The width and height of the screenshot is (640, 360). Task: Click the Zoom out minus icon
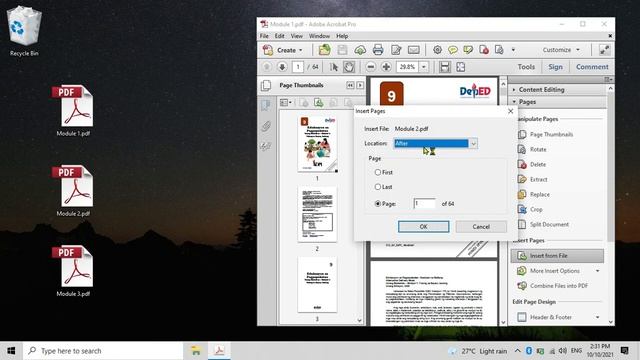(x=371, y=67)
